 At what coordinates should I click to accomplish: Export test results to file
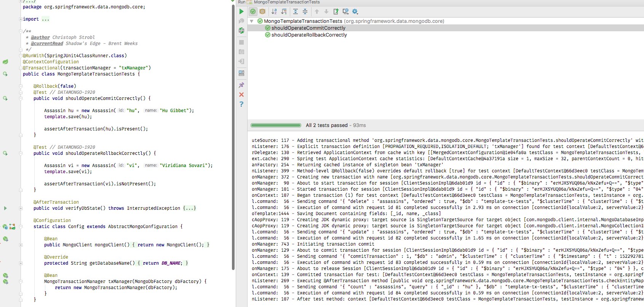pos(336,11)
